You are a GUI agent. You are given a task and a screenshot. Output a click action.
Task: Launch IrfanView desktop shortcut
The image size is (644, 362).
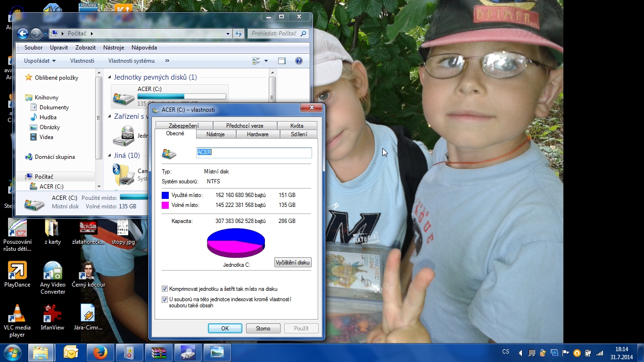(52, 314)
